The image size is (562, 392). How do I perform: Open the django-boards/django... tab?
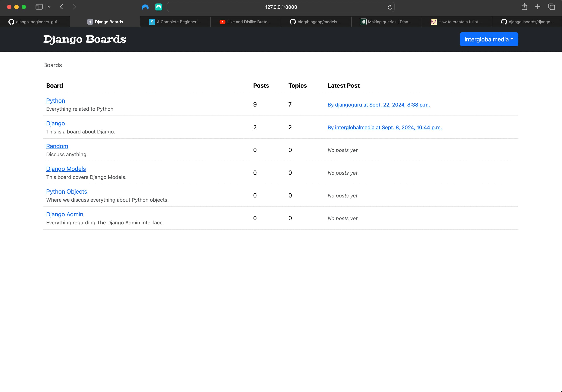coord(527,22)
